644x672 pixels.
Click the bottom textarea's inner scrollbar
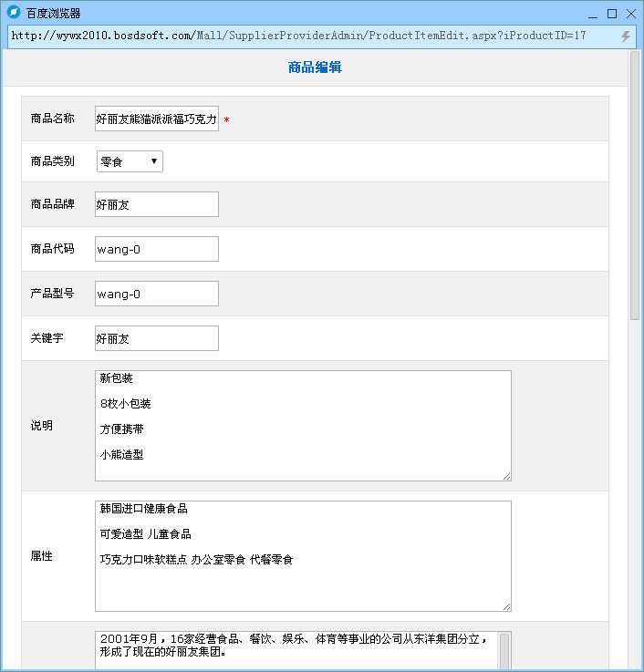[x=504, y=650]
